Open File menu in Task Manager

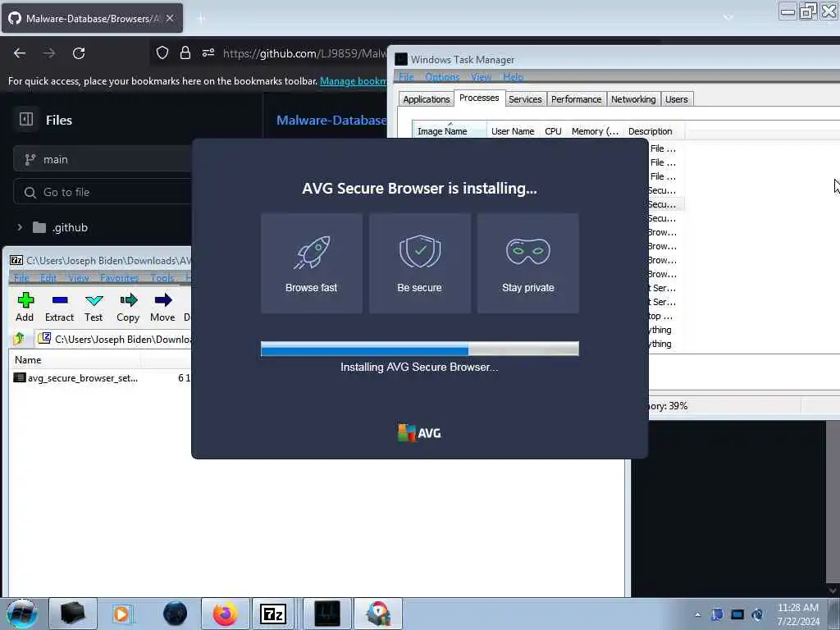coord(406,76)
